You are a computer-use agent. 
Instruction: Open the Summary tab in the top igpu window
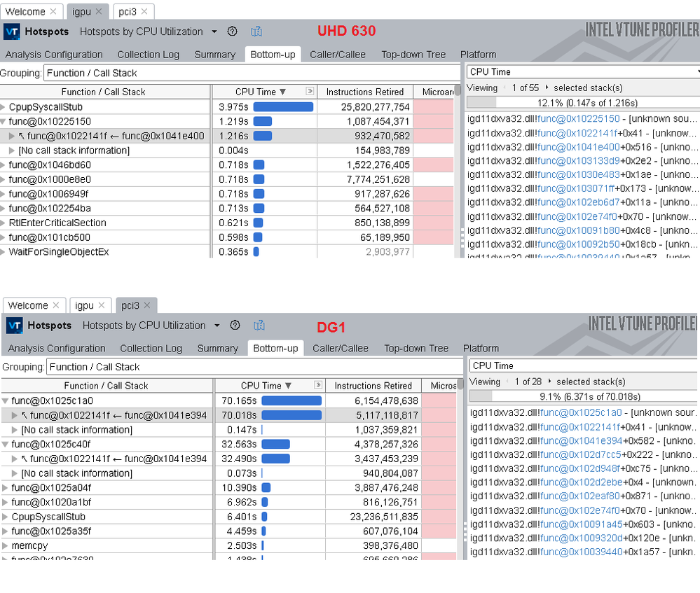tap(215, 55)
